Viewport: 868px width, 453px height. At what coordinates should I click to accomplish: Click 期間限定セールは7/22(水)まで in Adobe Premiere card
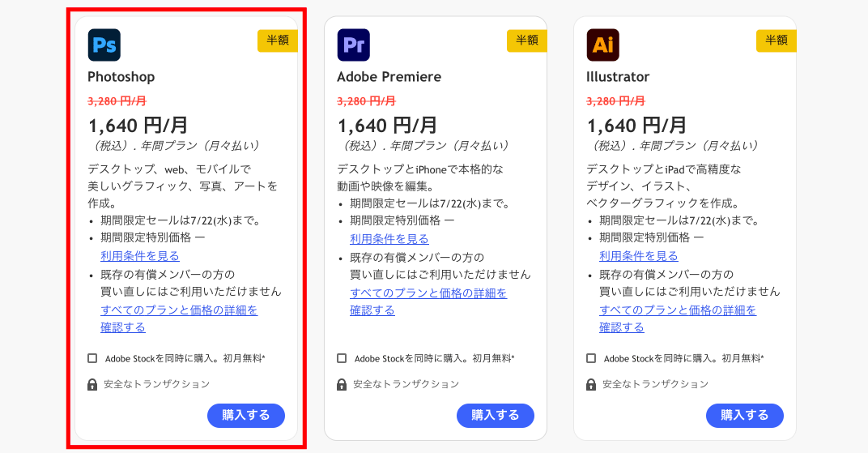click(430, 203)
